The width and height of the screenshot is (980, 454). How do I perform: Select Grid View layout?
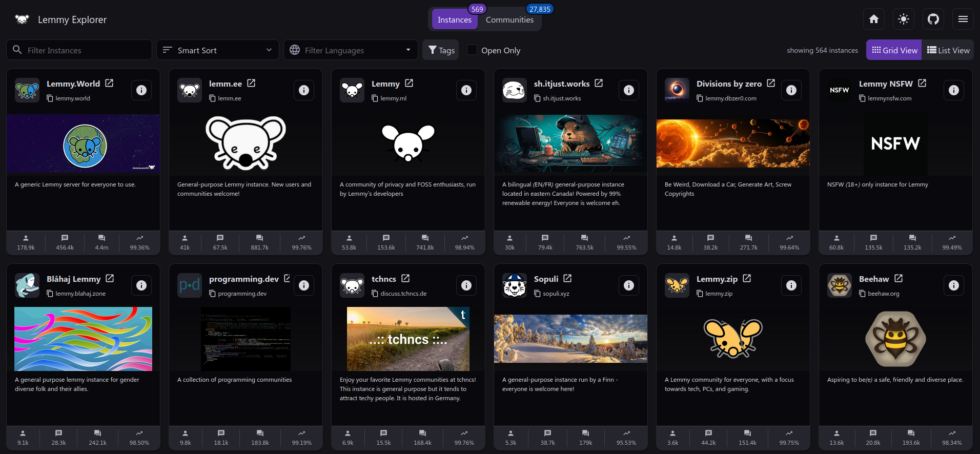pyautogui.click(x=894, y=50)
